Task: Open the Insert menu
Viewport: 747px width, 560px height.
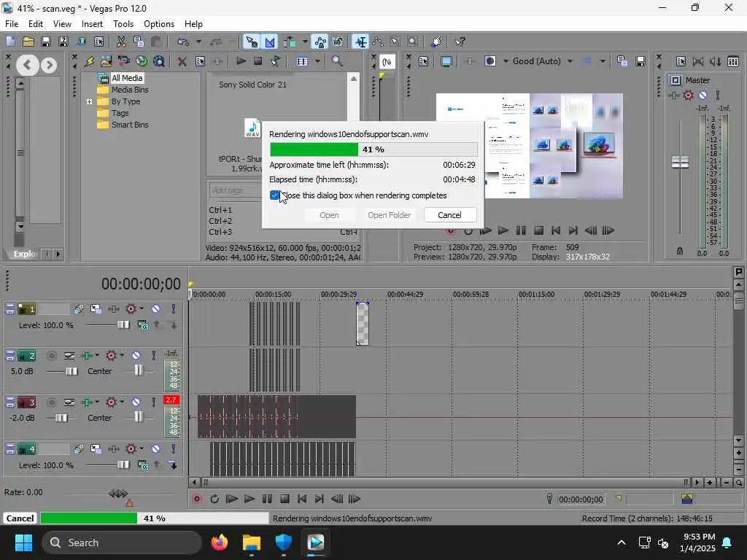Action: click(92, 24)
